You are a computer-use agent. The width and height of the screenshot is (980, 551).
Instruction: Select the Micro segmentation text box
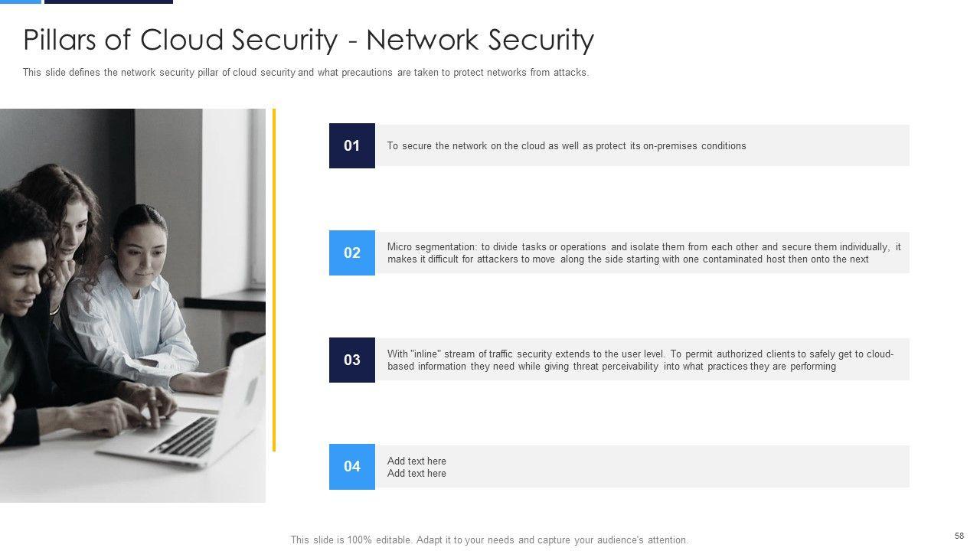tap(643, 253)
